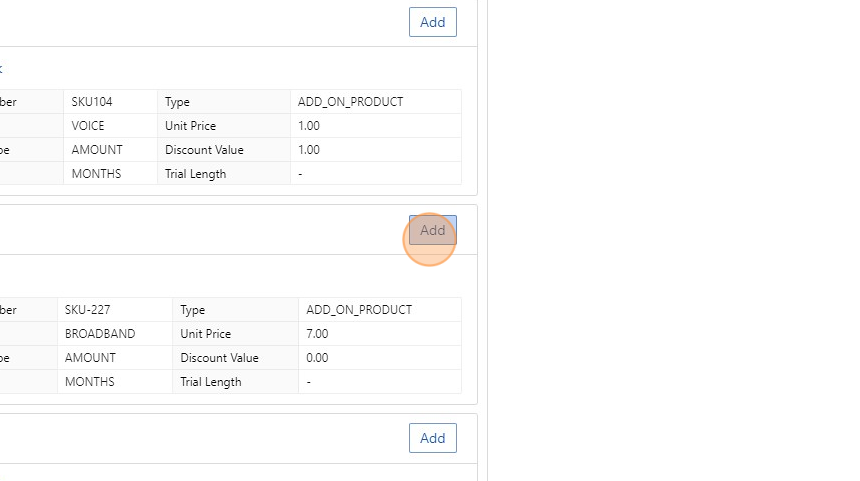Click the Type label in the SKU-227 row

point(193,310)
